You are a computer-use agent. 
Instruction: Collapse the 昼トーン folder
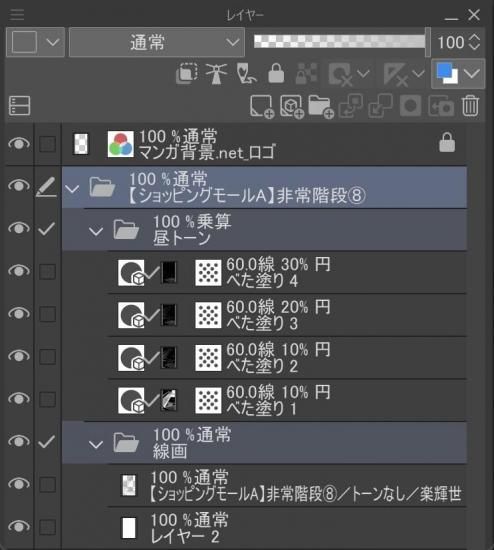[x=95, y=231]
